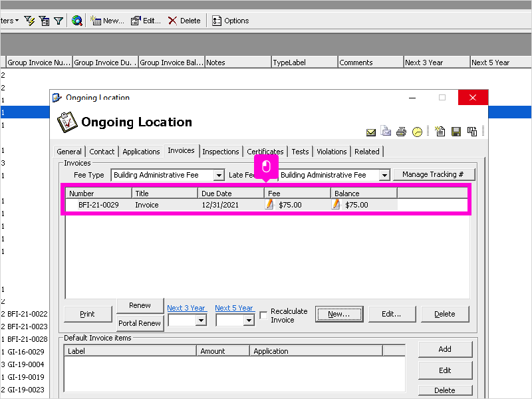Click Edit in Default Invoice items
This screenshot has height=399, width=532.
point(445,370)
